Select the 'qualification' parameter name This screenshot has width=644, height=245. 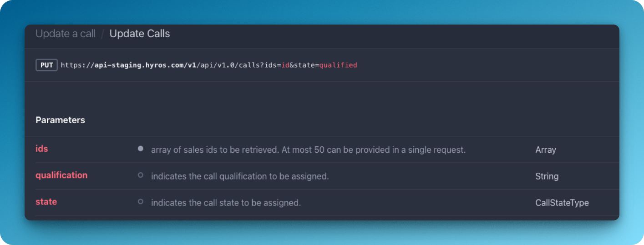[x=61, y=175]
